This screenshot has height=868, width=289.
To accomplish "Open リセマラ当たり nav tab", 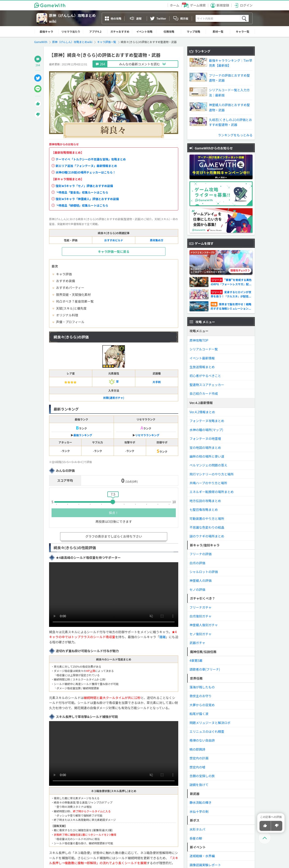I will coord(71,32).
